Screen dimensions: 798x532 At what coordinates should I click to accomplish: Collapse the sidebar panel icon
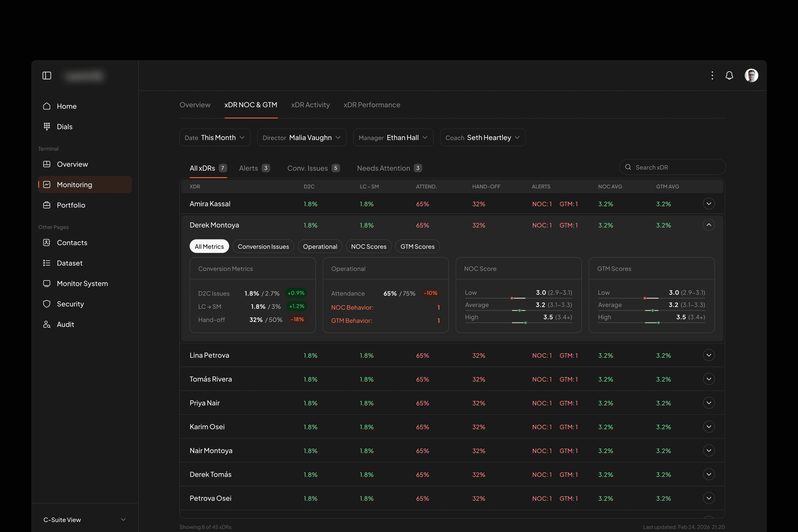coord(47,75)
